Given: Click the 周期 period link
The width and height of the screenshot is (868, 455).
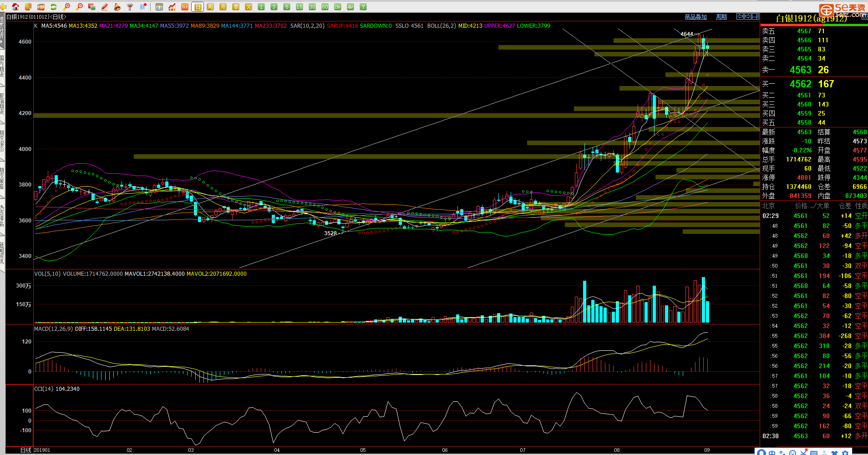Looking at the screenshot, I should 721,17.
